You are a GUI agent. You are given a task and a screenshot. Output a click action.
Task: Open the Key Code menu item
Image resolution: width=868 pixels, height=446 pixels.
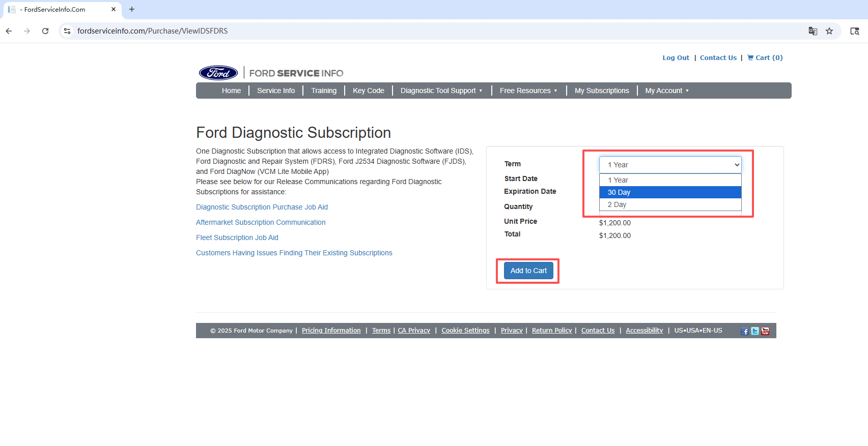click(x=368, y=91)
